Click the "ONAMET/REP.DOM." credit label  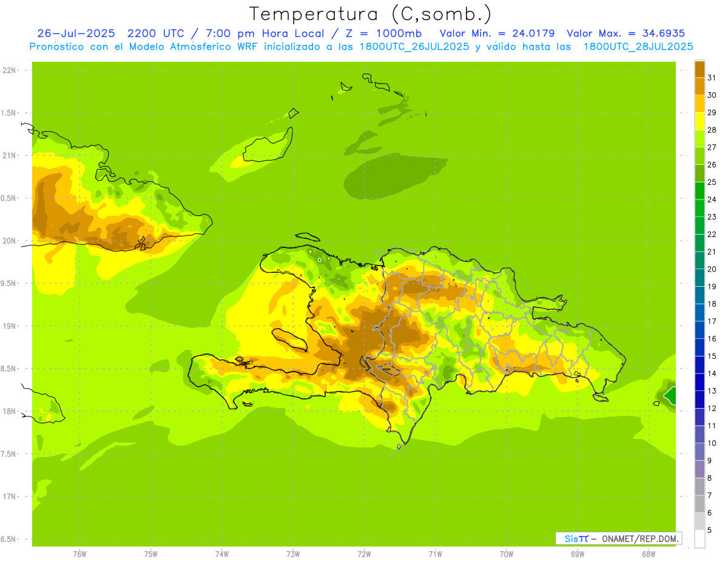639,538
